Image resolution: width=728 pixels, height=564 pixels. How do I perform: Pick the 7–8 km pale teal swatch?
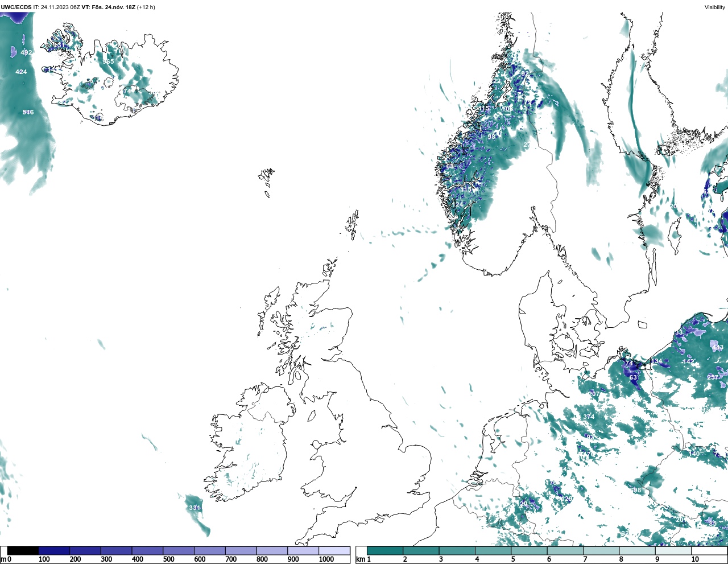(x=601, y=551)
